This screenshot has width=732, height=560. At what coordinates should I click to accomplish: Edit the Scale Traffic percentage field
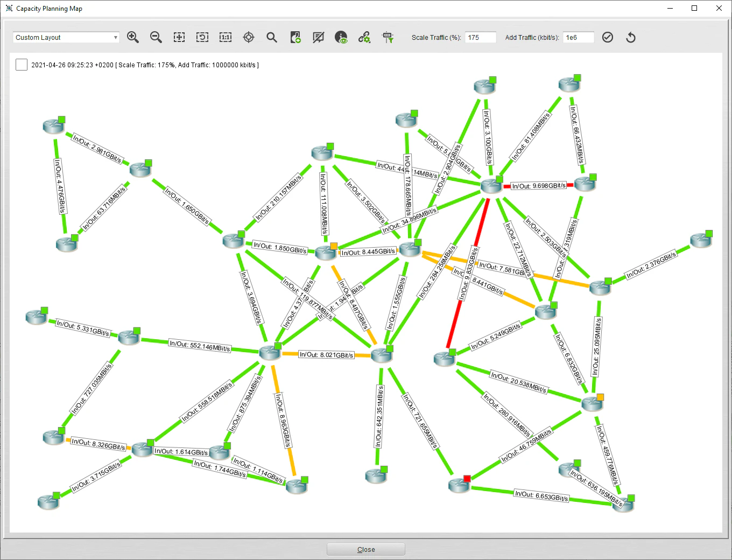coord(480,37)
